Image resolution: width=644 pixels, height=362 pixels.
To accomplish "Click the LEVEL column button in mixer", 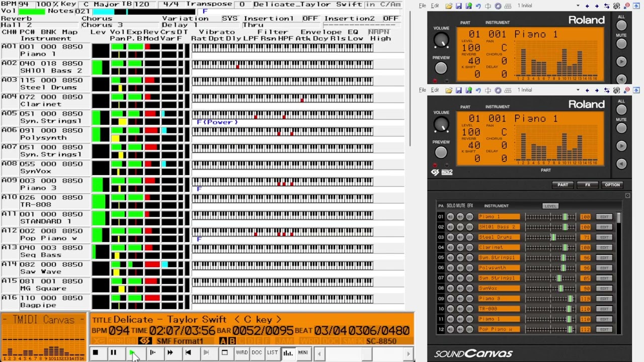I will [x=550, y=206].
